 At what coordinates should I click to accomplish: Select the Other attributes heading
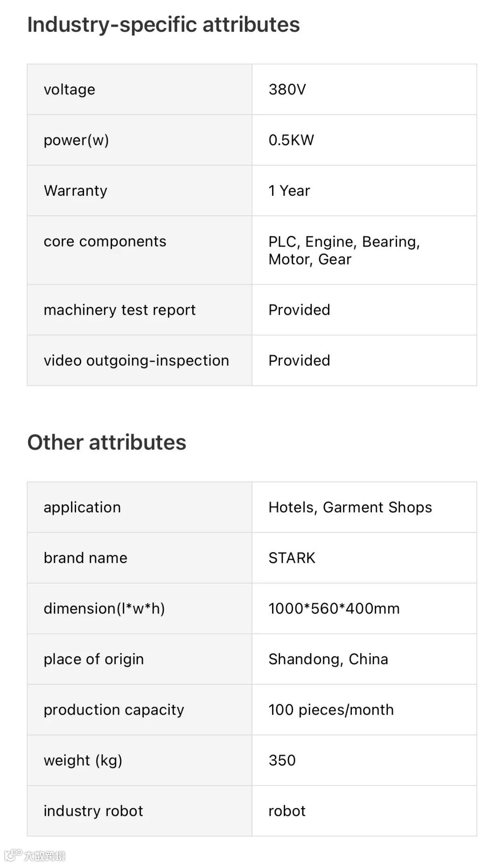coord(106,442)
